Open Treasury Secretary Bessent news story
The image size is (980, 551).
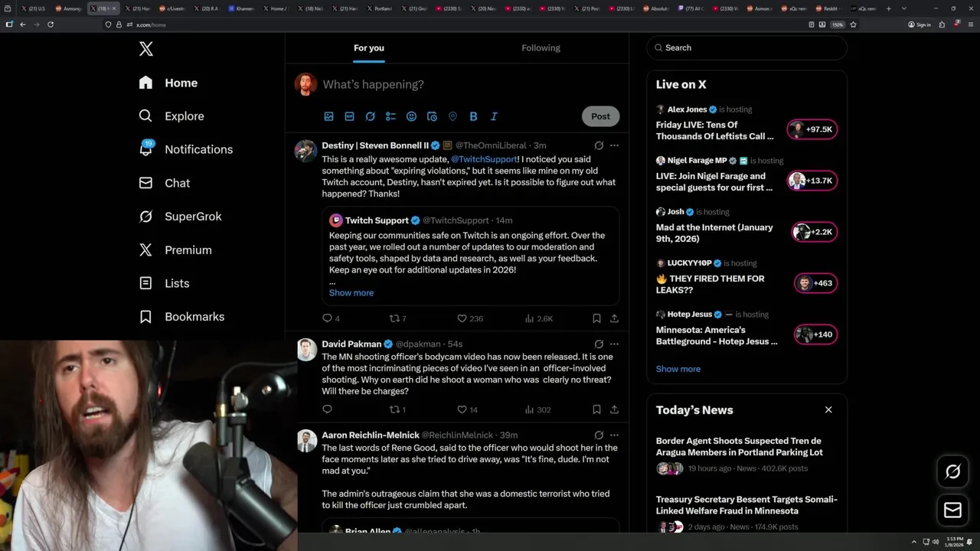(746, 514)
